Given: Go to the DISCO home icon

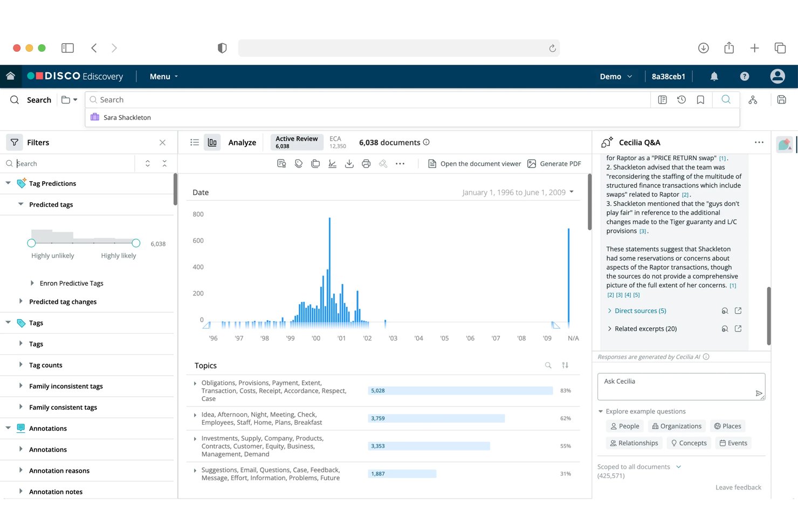Looking at the screenshot, I should [x=10, y=76].
